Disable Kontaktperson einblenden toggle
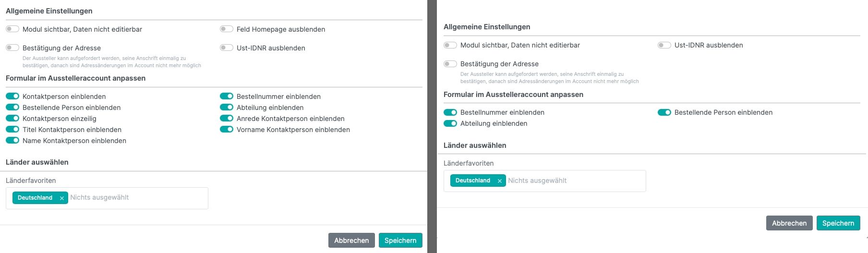This screenshot has width=868, height=253. click(x=12, y=96)
